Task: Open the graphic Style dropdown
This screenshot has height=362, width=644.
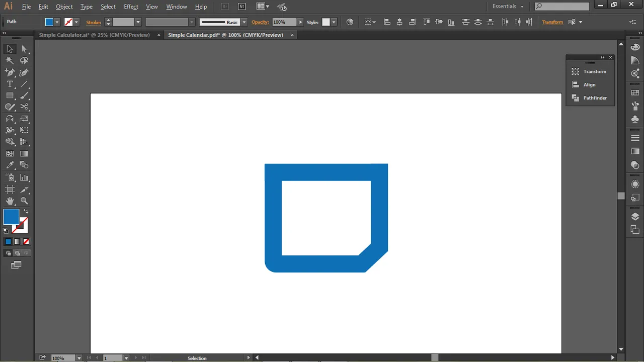Action: click(x=334, y=22)
